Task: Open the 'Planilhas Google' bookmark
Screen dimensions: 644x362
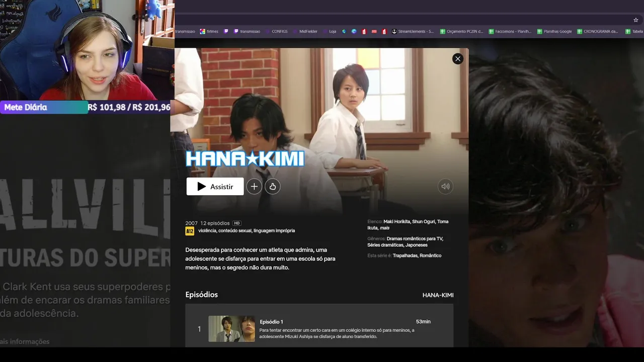Action: (x=554, y=31)
